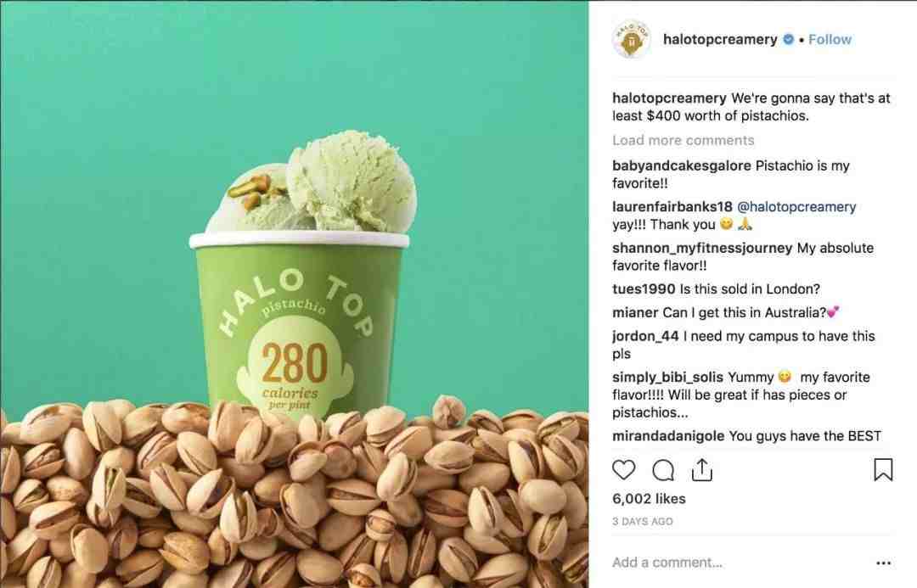The width and height of the screenshot is (917, 588).
Task: Like the post with the heart icon
Action: (623, 469)
